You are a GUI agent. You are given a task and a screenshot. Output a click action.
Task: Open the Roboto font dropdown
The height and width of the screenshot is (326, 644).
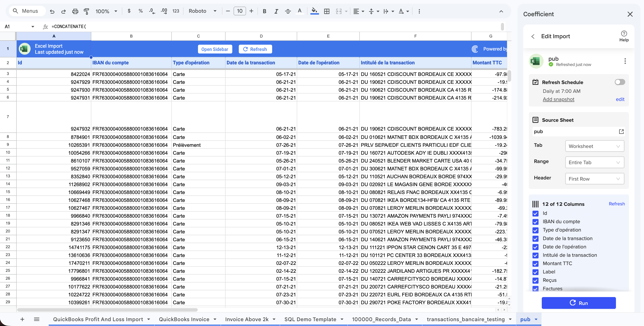pyautogui.click(x=202, y=11)
